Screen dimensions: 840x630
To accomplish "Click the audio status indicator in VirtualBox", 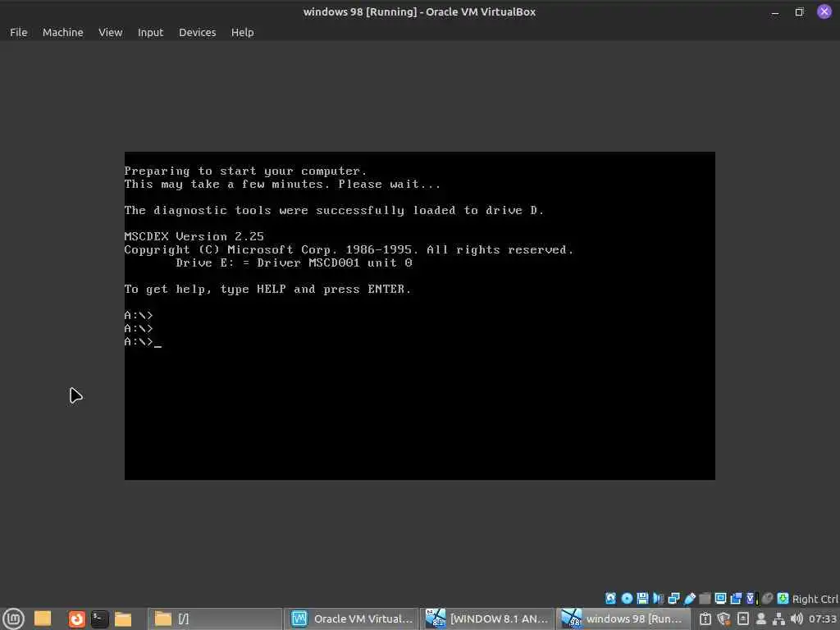I will tap(658, 598).
